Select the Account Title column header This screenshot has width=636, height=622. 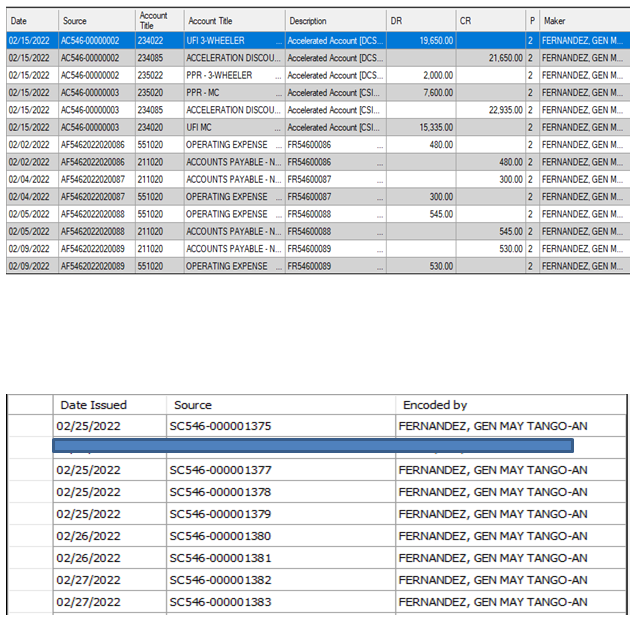(x=234, y=21)
